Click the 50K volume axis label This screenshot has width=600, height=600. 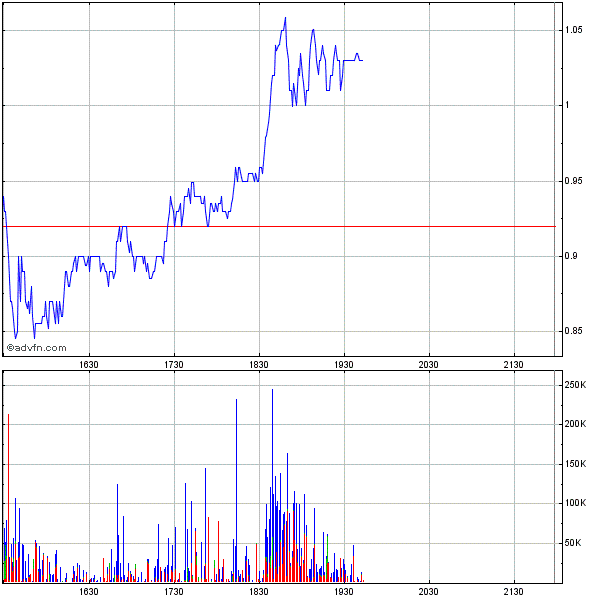coord(573,543)
